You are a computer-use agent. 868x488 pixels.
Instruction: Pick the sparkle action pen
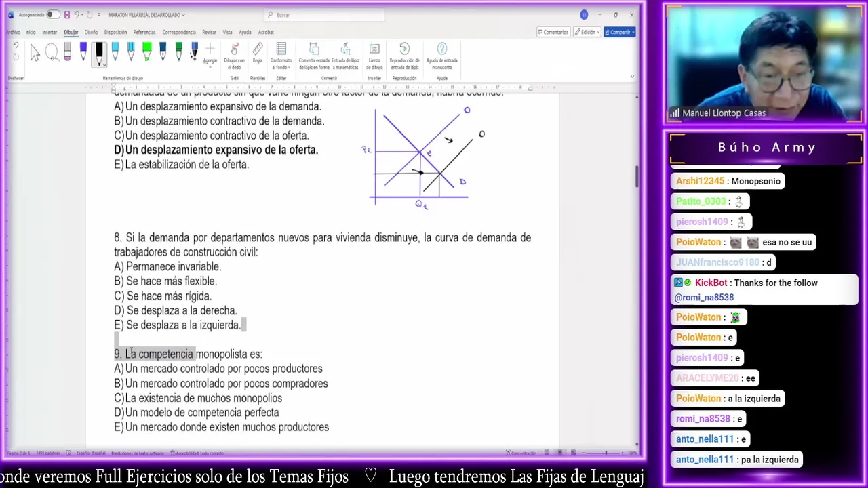tap(194, 53)
